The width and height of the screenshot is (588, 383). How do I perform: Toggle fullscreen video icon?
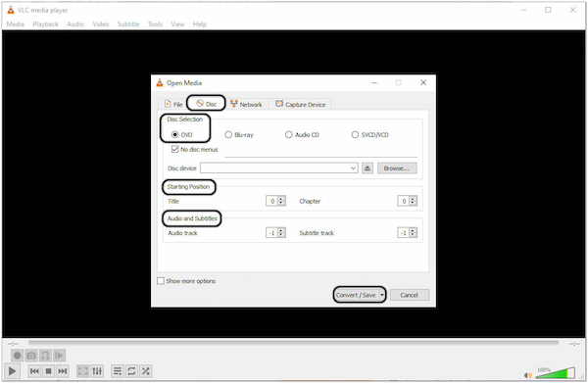click(83, 371)
